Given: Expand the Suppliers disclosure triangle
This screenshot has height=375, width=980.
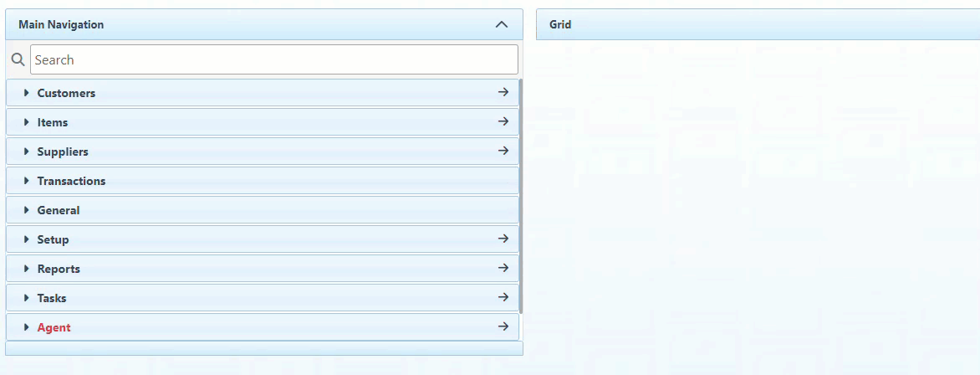Looking at the screenshot, I should coord(27,152).
